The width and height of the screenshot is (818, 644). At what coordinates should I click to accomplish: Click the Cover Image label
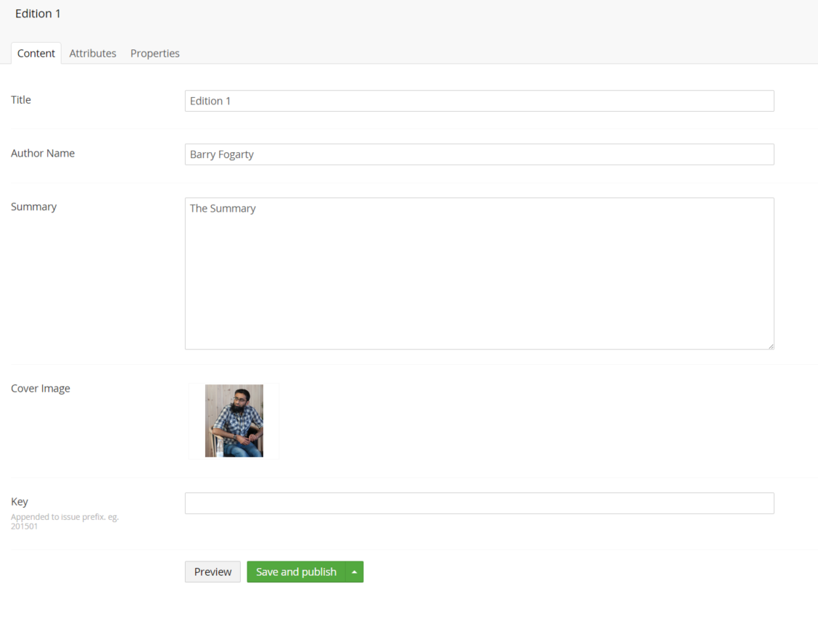click(40, 388)
